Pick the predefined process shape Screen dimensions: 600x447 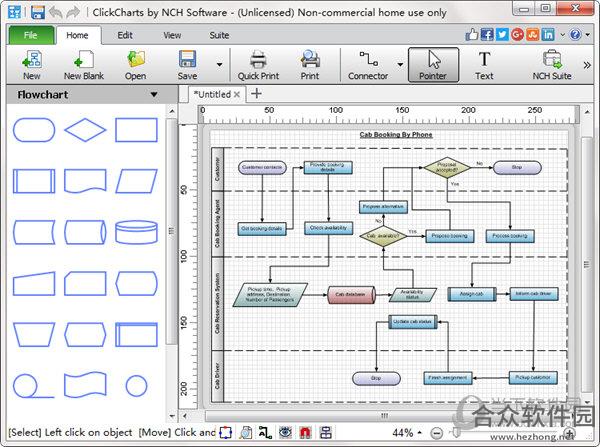coord(34,181)
